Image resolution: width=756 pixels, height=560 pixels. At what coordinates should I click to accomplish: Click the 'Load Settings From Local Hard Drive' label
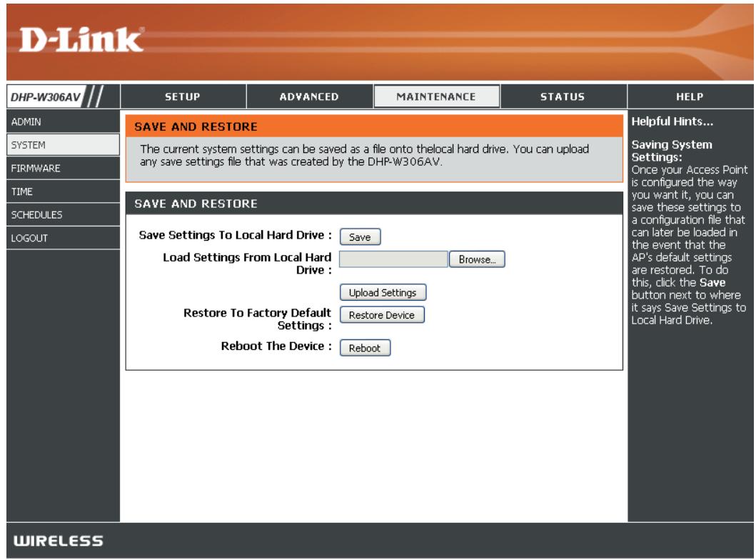[x=247, y=264]
